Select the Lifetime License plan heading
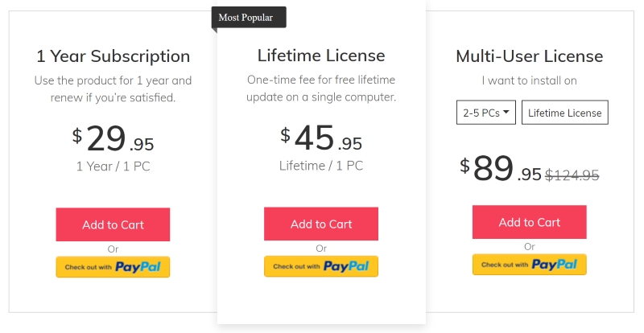Image resolution: width=644 pixels, height=333 pixels. click(x=321, y=55)
